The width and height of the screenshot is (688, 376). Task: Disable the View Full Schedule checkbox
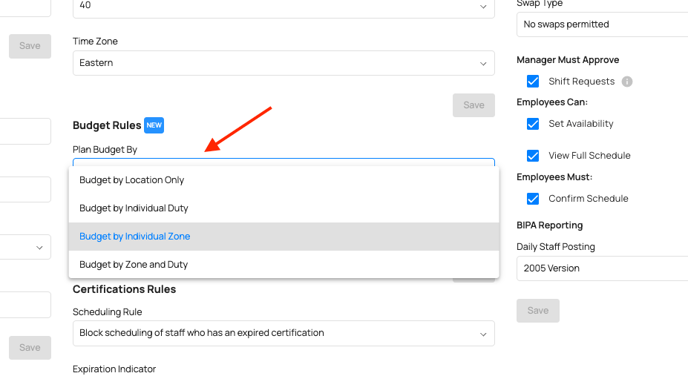tap(533, 156)
